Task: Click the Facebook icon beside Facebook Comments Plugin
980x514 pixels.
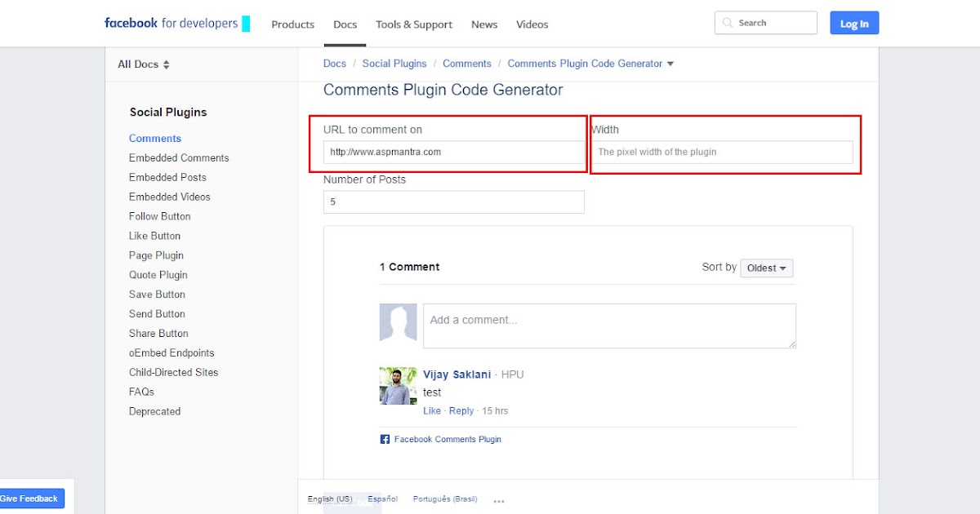Action: 384,438
